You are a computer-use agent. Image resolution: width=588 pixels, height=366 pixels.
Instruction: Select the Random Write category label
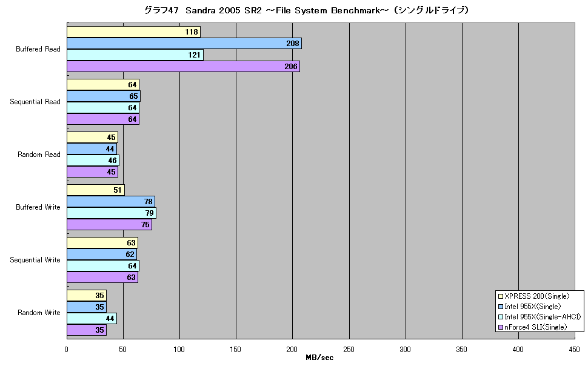point(39,313)
